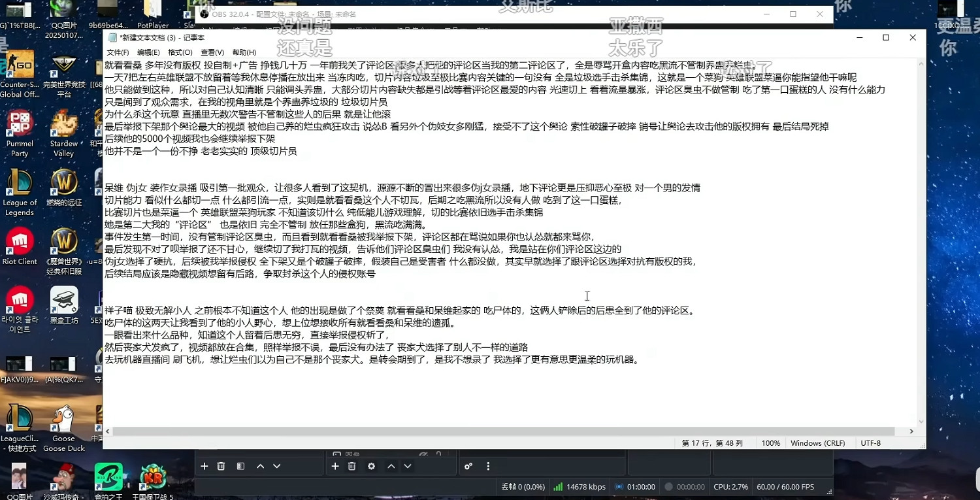The width and height of the screenshot is (980, 500).
Task: Click UTF-8 encoding in Notepad status bar
Action: point(870,442)
